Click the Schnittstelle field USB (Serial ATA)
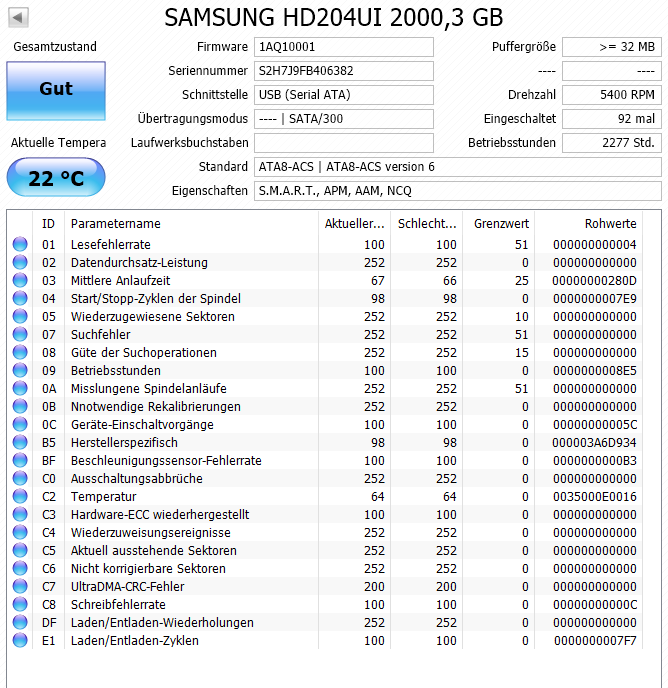Image resolution: width=668 pixels, height=688 pixels. 344,95
